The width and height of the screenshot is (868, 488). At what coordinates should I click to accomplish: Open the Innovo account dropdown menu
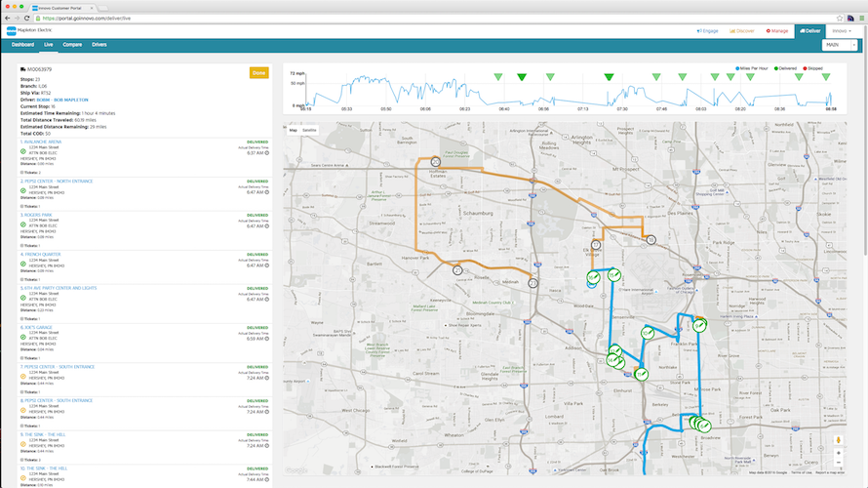[842, 31]
